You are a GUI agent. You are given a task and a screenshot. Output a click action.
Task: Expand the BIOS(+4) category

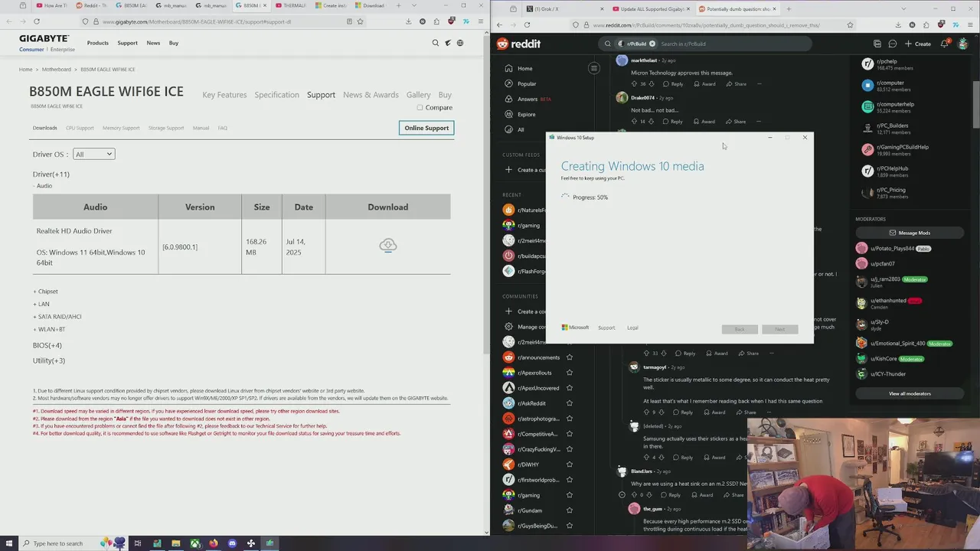(47, 345)
